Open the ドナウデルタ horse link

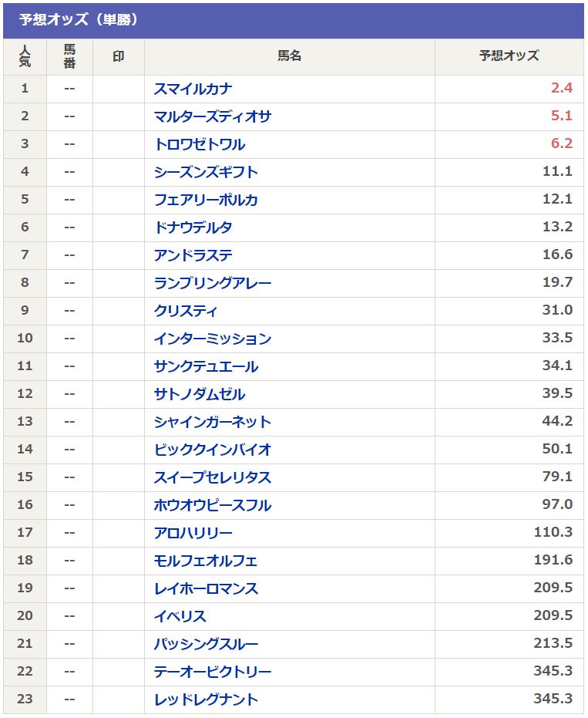point(193,228)
